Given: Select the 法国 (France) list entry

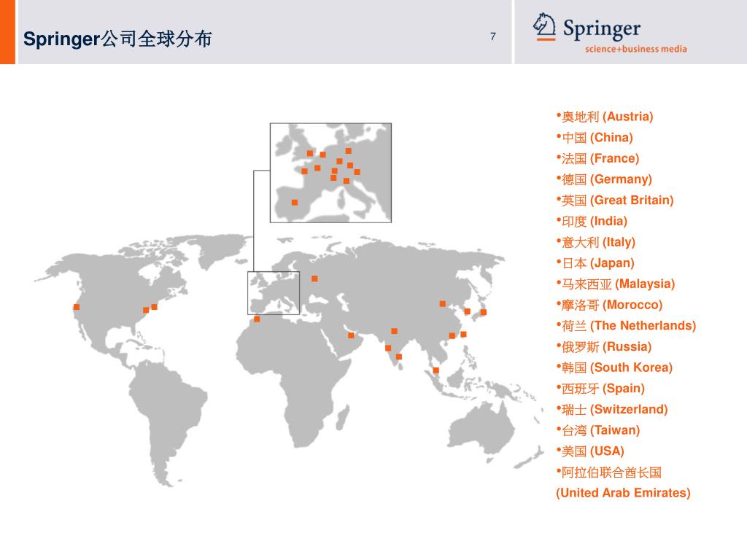Looking at the screenshot, I should pos(598,158).
